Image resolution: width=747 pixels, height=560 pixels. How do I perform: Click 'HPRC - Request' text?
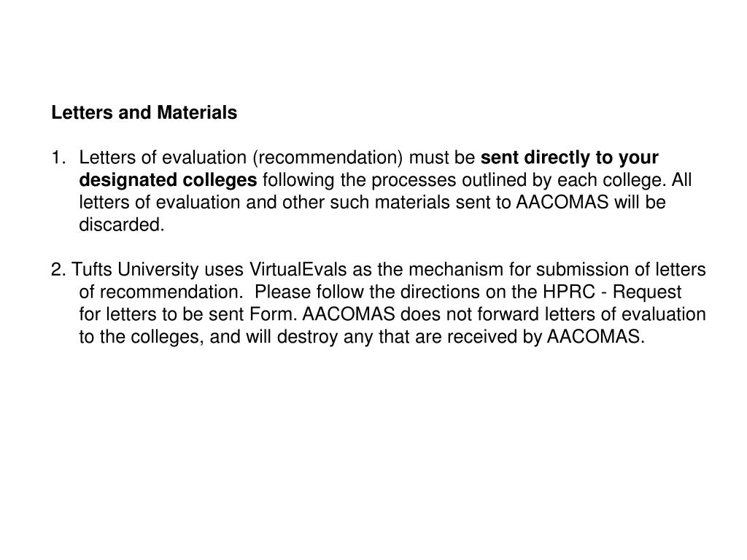[612, 292]
